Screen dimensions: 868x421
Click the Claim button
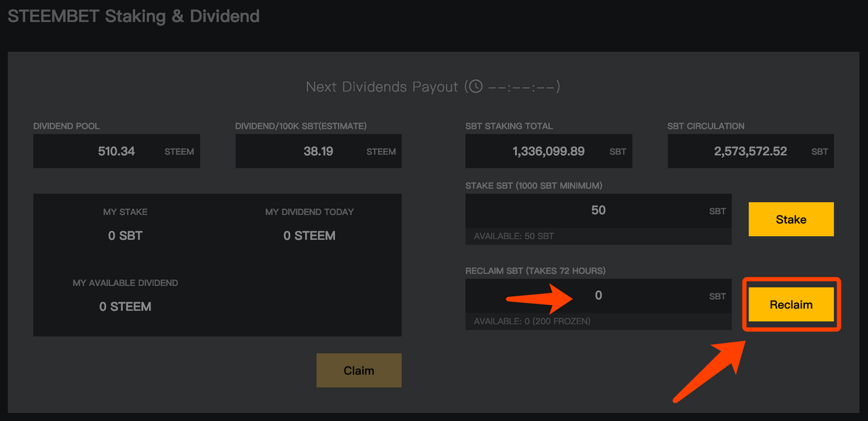click(x=359, y=370)
